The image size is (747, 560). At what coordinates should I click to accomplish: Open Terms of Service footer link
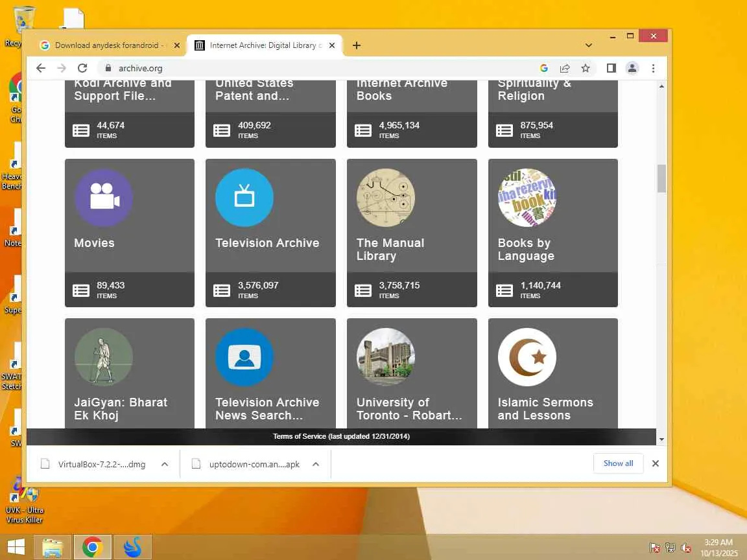pyautogui.click(x=341, y=436)
